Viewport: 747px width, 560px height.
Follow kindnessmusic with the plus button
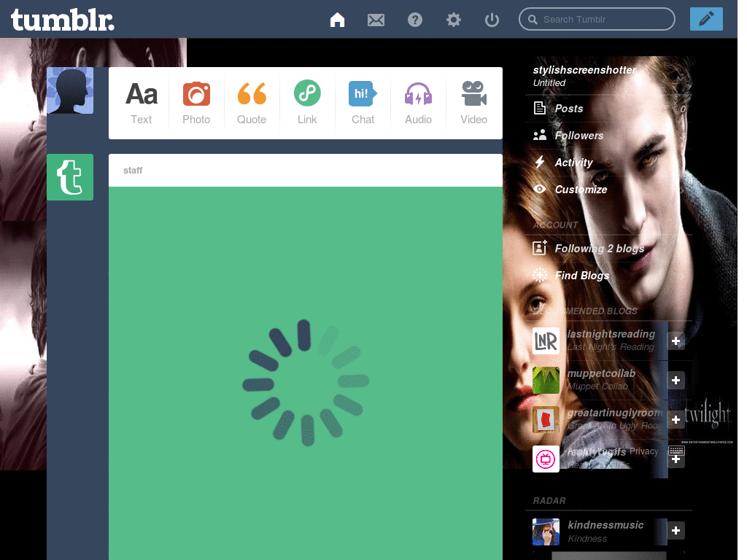pos(676,531)
